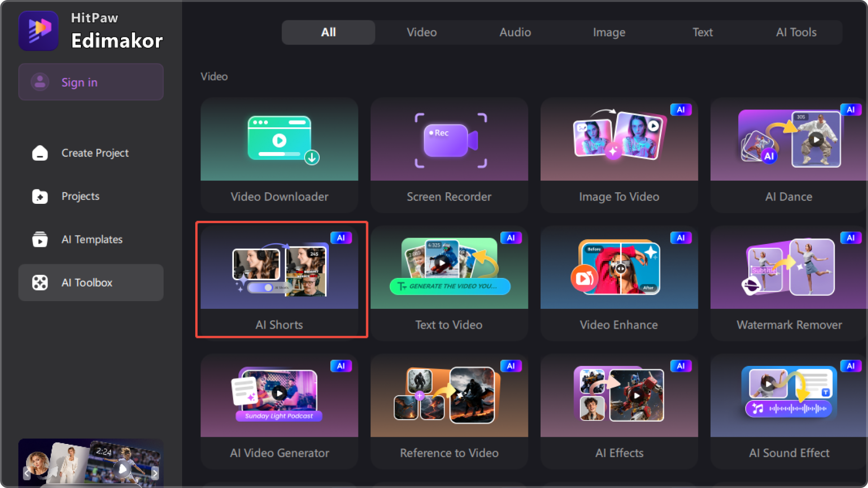Click the Sign in avatar icon
The image size is (868, 488).
coord(40,82)
